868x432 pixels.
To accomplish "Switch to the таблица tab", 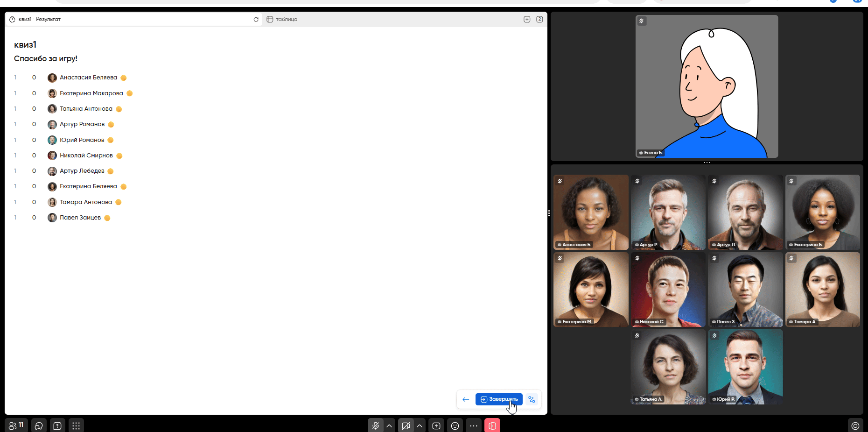I will pos(287,20).
